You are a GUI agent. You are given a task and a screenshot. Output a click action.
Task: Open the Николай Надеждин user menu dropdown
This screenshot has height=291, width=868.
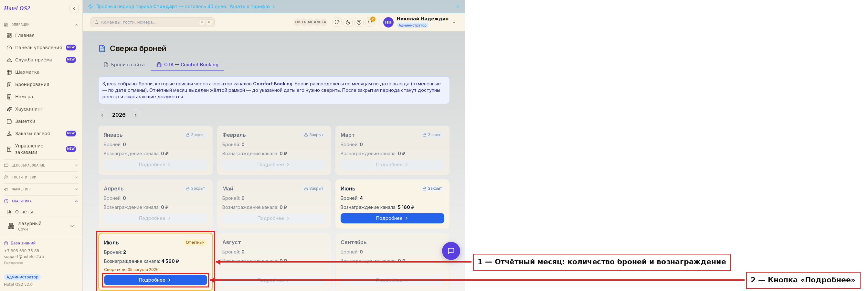pyautogui.click(x=420, y=22)
